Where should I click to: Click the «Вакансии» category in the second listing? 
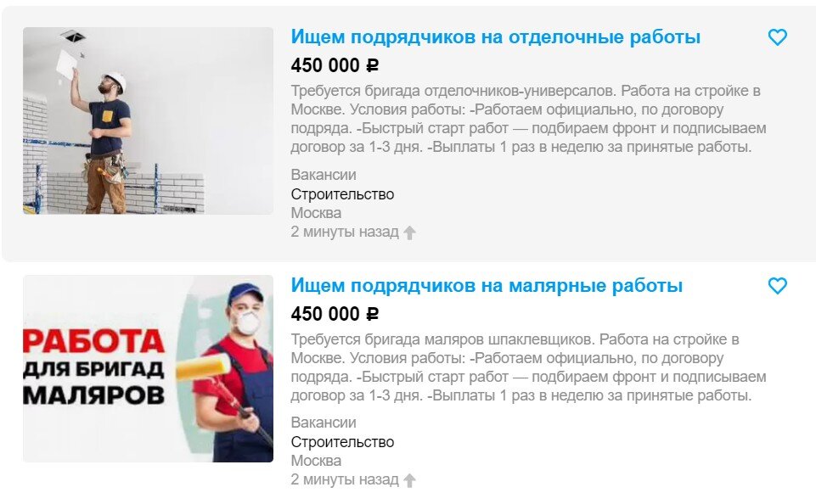[324, 423]
